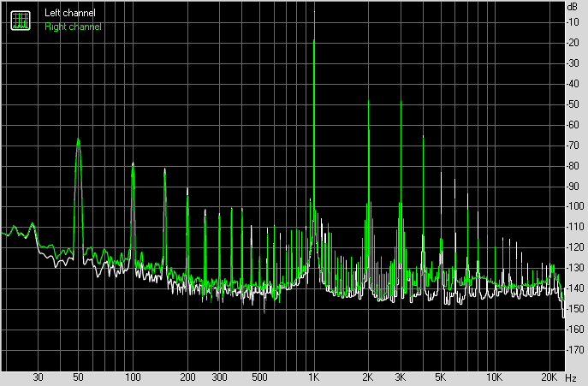Image resolution: width=588 pixels, height=386 pixels.
Task: Click the Hz unit label on axis
Action: tap(571, 377)
